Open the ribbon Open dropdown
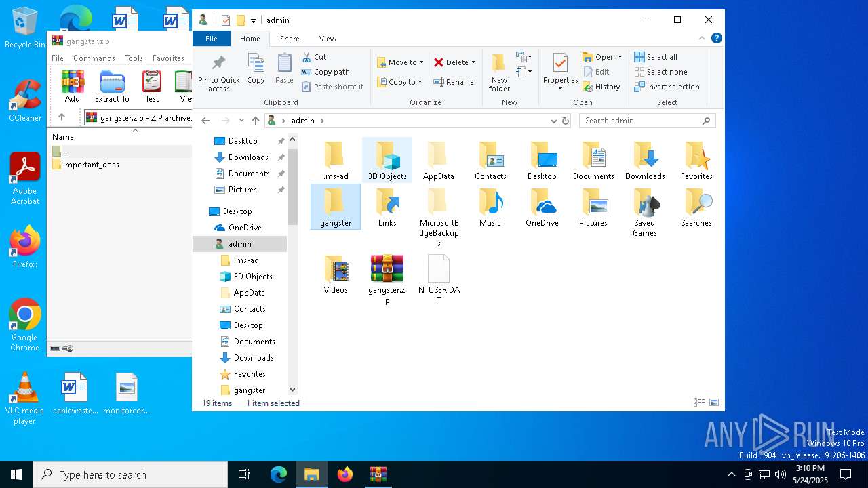The height and width of the screenshot is (488, 868). (602, 57)
